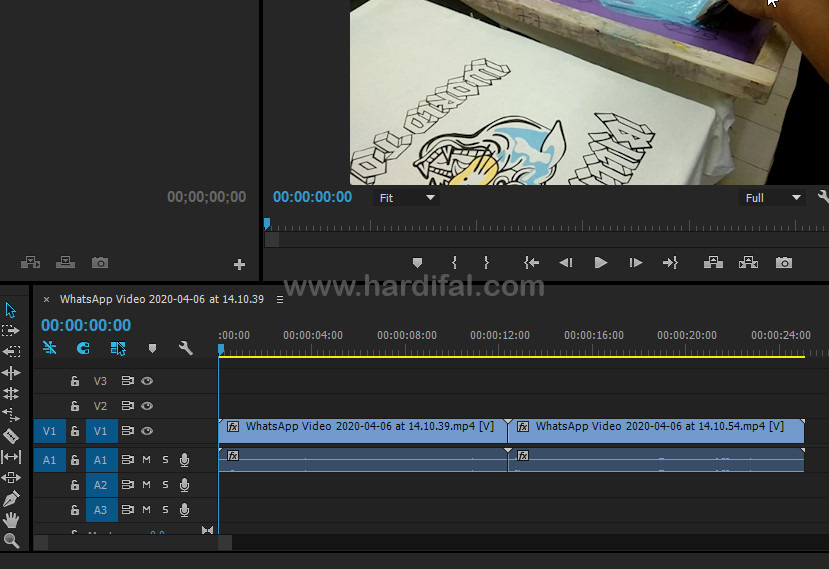Open the Full playback resolution dropdown
Image resolution: width=829 pixels, height=569 pixels.
772,198
